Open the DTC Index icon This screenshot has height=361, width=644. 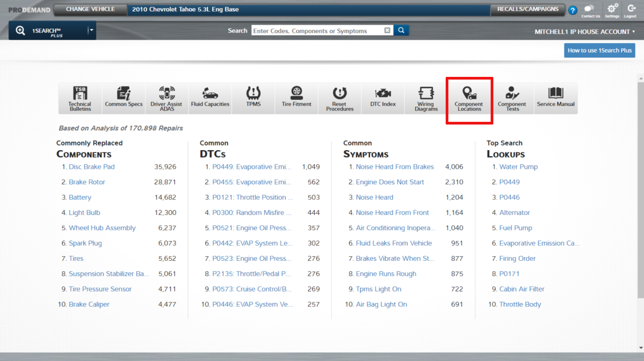tap(383, 98)
